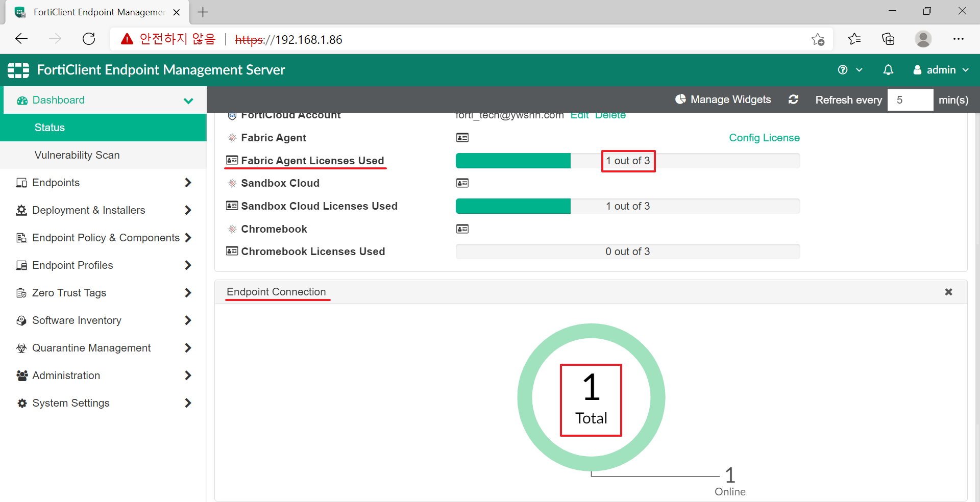This screenshot has height=502, width=980.
Task: Add this page to favorites
Action: 818,39
